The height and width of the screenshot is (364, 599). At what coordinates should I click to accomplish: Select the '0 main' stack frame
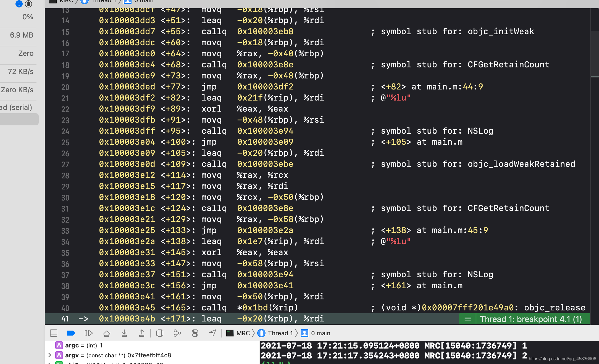tap(316, 333)
